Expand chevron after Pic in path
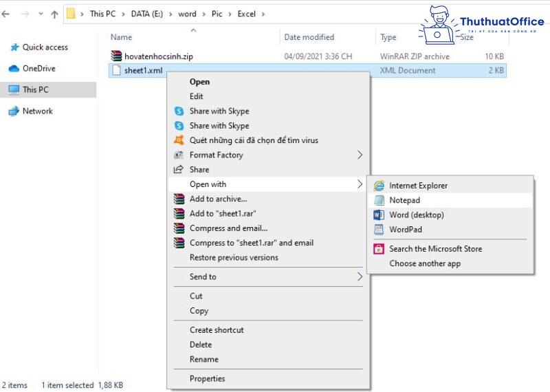550x392 pixels. [230, 14]
